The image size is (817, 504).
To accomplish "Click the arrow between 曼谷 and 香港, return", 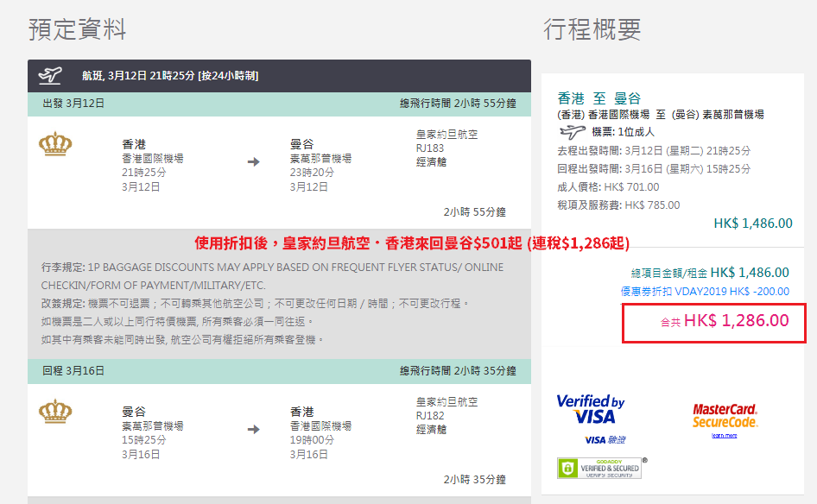I will (x=254, y=430).
